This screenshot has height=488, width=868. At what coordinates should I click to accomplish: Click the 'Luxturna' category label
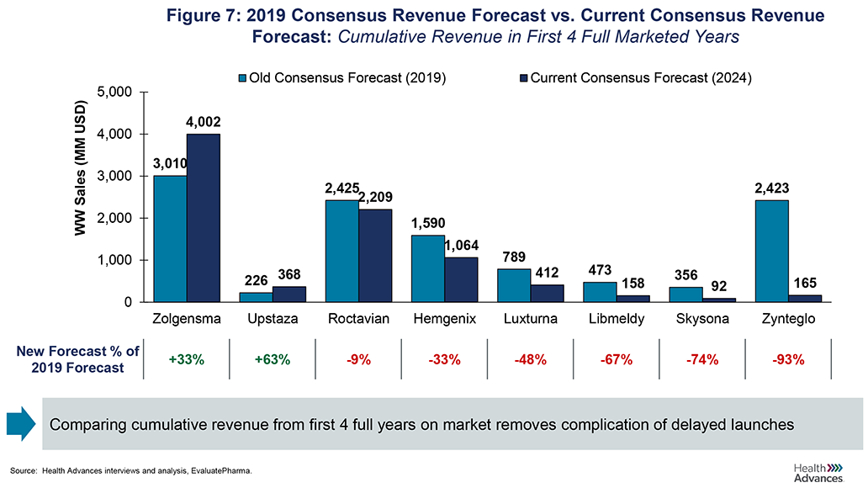[x=531, y=319]
